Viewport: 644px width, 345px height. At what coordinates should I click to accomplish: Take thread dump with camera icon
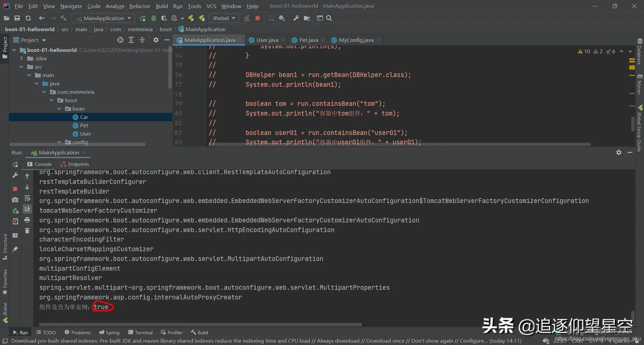(15, 200)
